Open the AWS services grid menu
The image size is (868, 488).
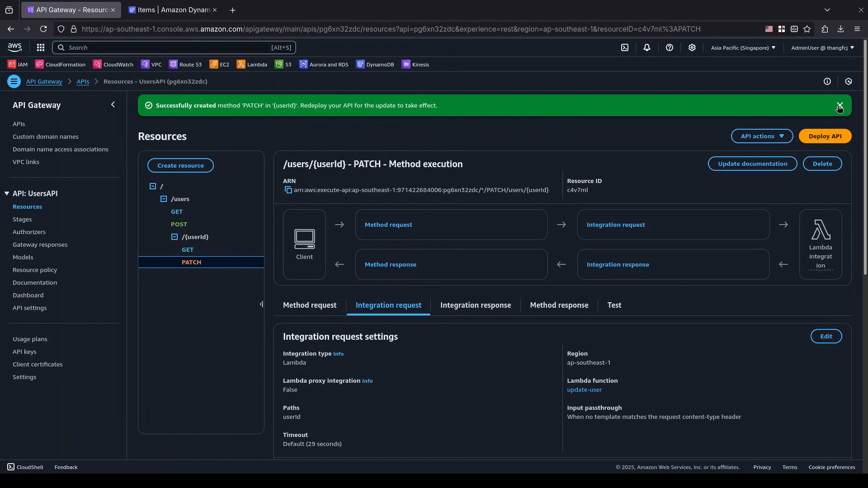(41, 47)
